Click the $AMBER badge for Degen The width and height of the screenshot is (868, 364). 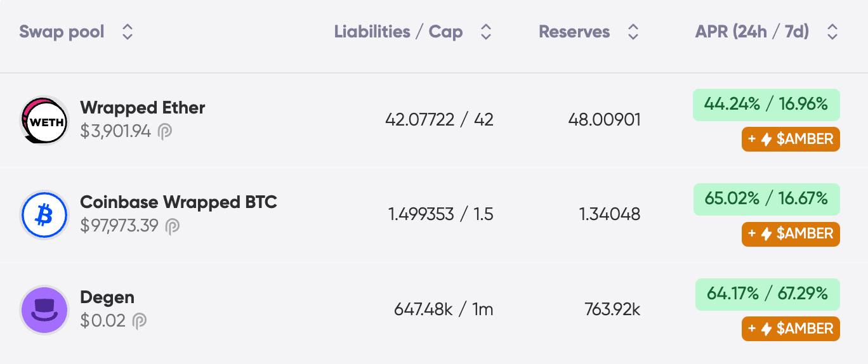click(791, 328)
